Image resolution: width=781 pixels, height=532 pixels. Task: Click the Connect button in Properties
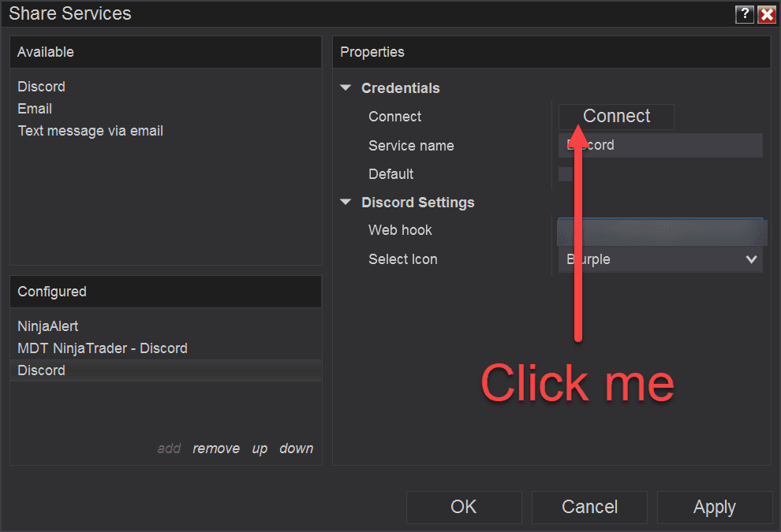[x=616, y=117]
